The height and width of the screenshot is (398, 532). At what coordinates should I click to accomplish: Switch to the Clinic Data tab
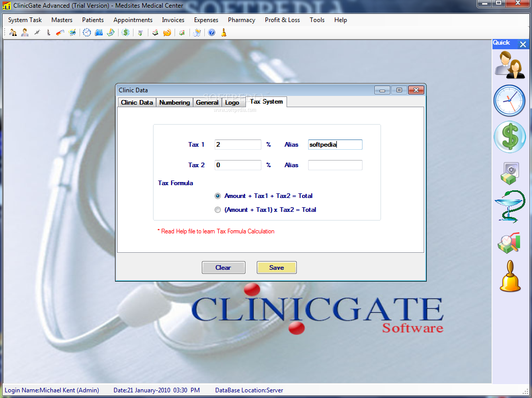coord(137,103)
